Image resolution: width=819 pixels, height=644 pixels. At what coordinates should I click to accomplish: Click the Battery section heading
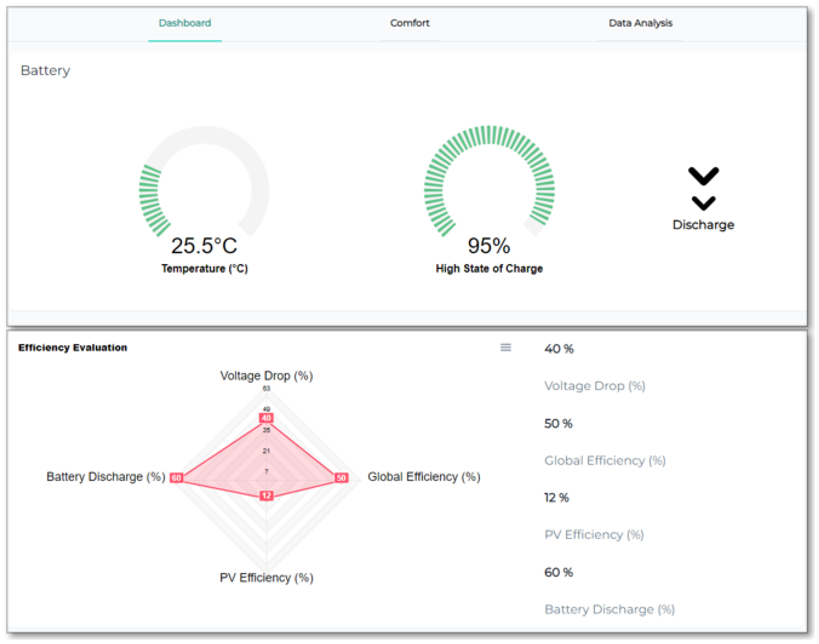[x=45, y=71]
